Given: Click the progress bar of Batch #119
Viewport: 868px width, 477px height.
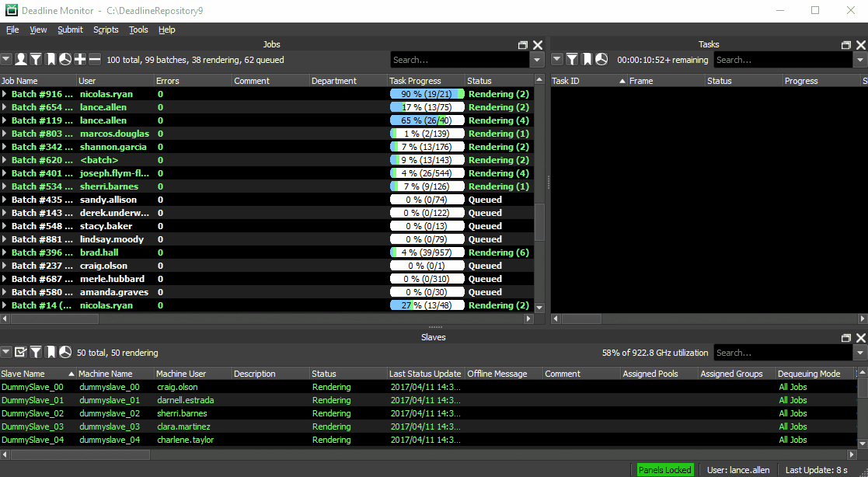Looking at the screenshot, I should tap(427, 120).
